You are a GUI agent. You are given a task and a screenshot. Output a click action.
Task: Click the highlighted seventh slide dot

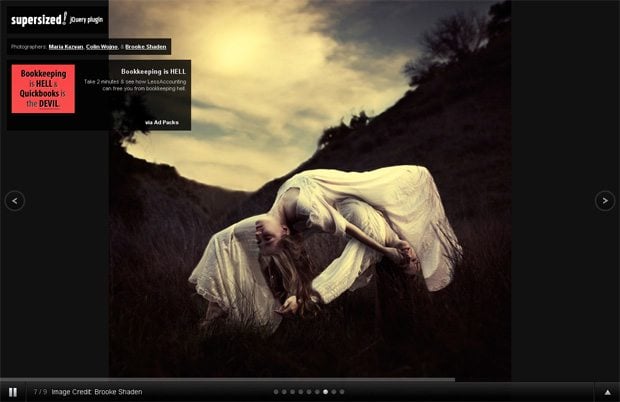click(x=326, y=392)
